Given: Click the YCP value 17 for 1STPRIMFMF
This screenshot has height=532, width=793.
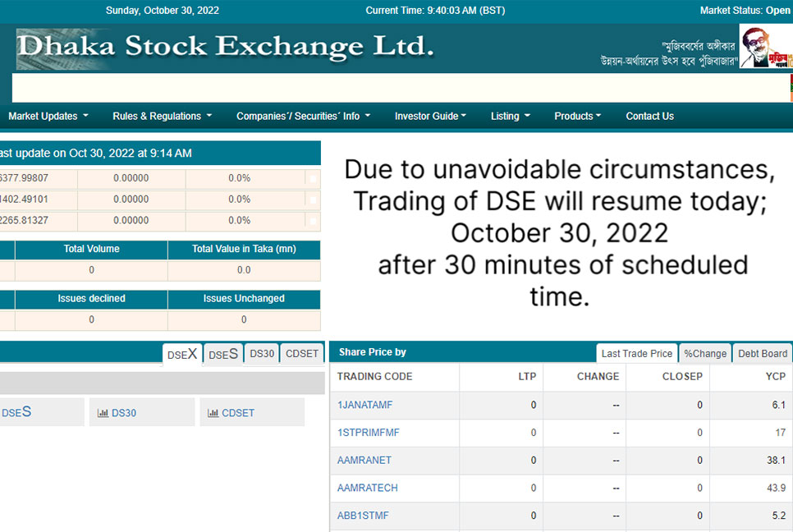Looking at the screenshot, I should pyautogui.click(x=781, y=433).
